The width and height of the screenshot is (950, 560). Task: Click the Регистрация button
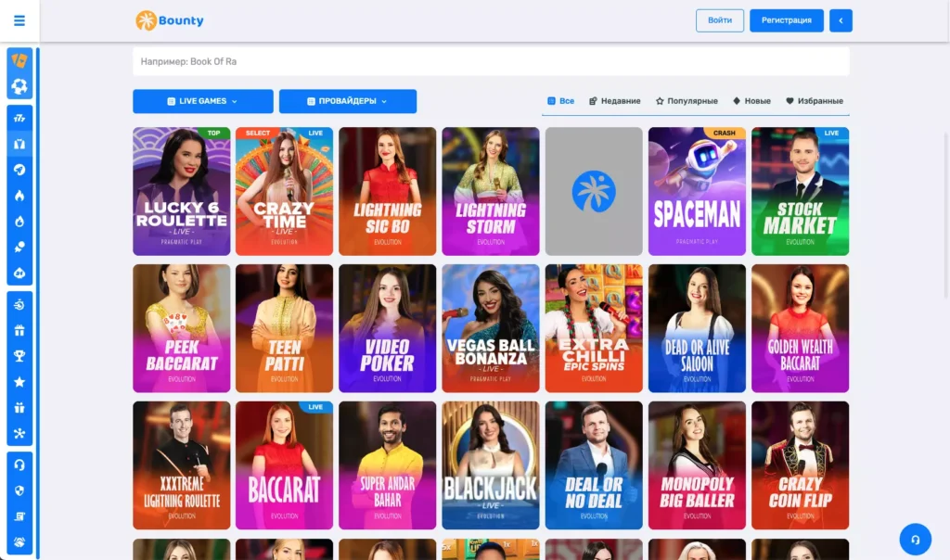pyautogui.click(x=787, y=20)
